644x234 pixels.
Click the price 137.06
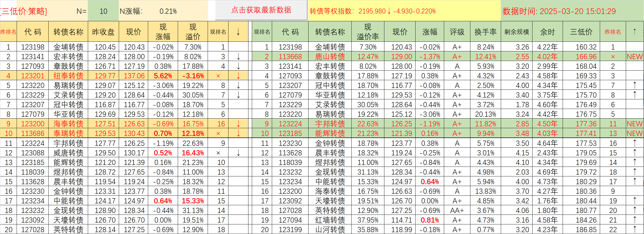134,76
